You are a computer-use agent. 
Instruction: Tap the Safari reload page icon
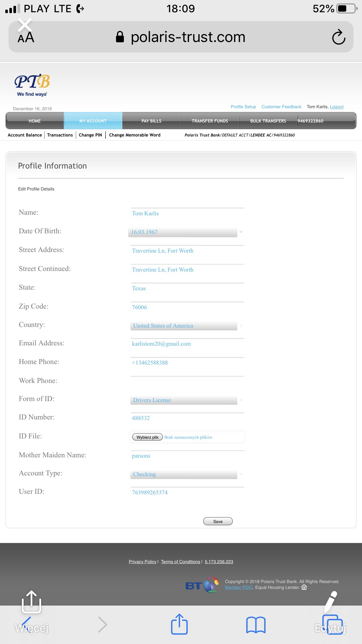(x=339, y=37)
